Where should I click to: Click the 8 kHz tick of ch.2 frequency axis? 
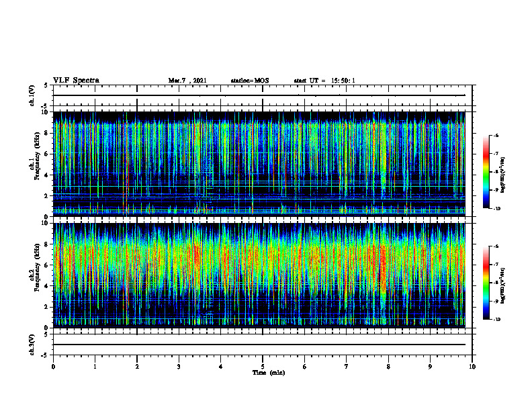tap(47, 244)
